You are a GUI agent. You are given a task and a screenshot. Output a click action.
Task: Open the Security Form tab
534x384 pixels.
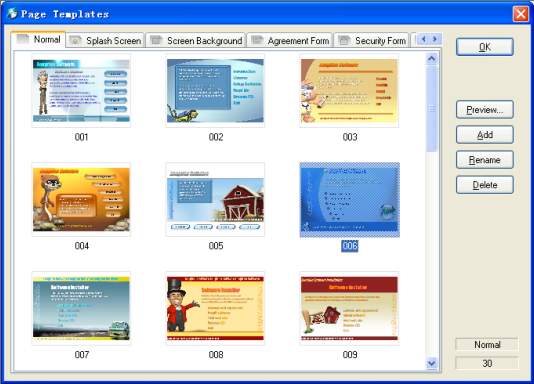click(x=372, y=41)
